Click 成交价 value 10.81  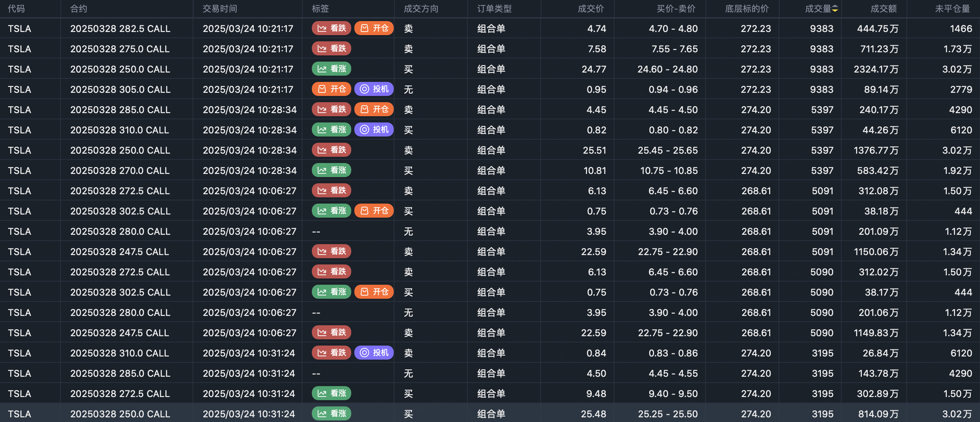click(595, 171)
